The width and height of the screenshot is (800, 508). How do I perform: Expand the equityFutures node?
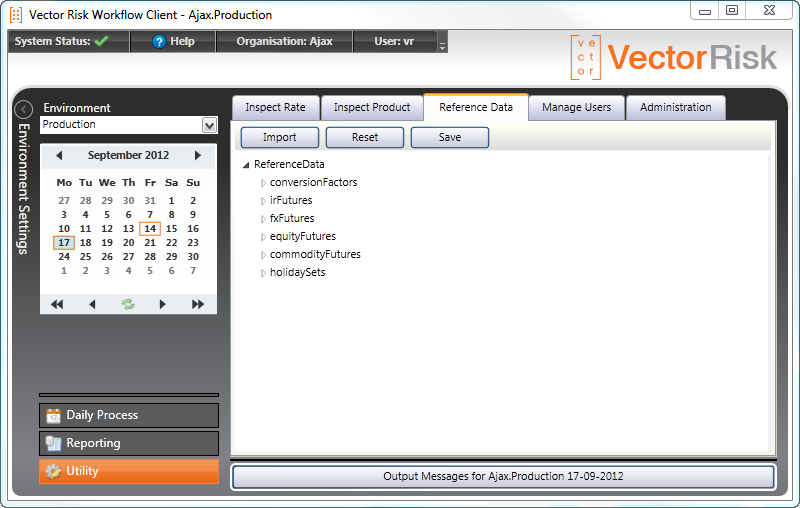point(263,237)
